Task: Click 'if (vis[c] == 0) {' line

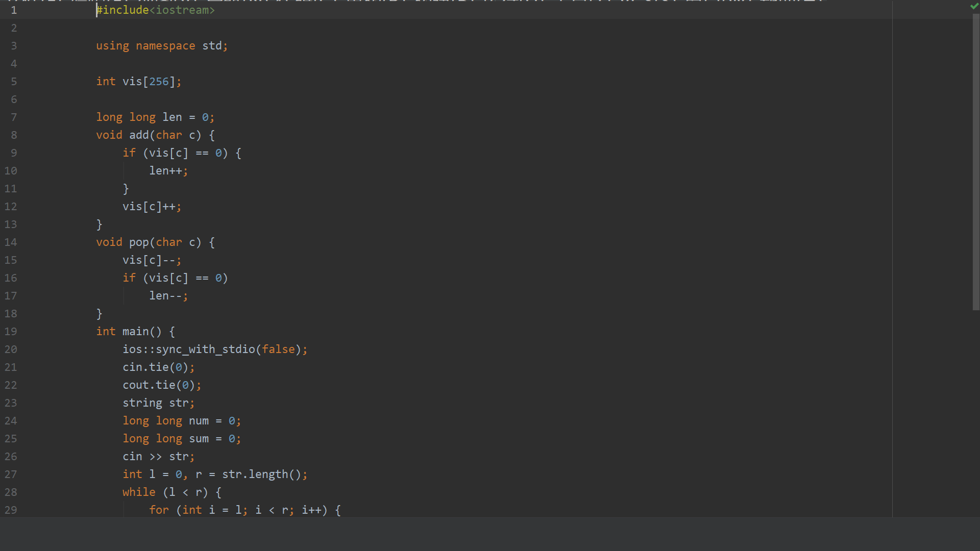Action: point(182,153)
